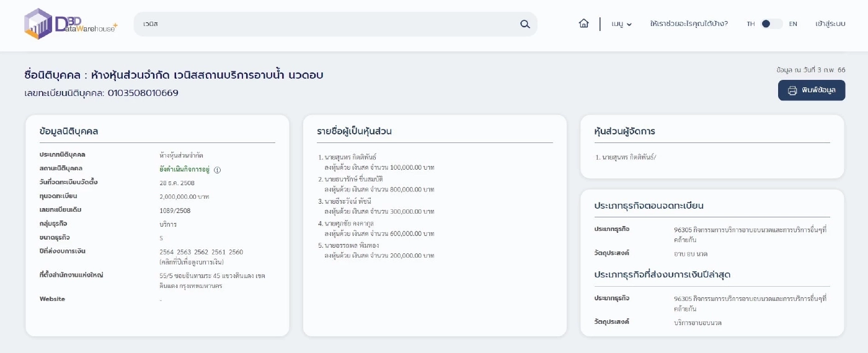Select the TH language label

coord(750,24)
